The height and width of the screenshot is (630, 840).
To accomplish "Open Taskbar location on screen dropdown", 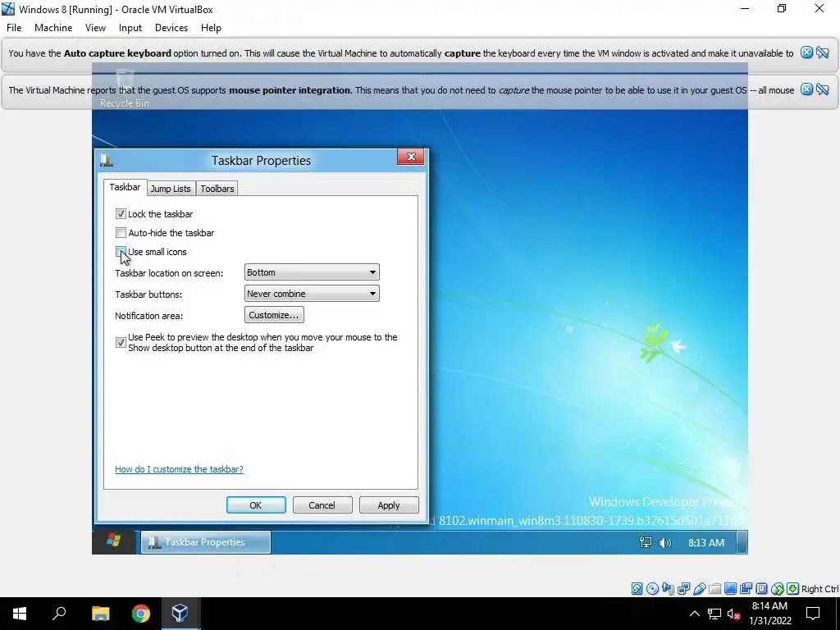I will point(312,272).
